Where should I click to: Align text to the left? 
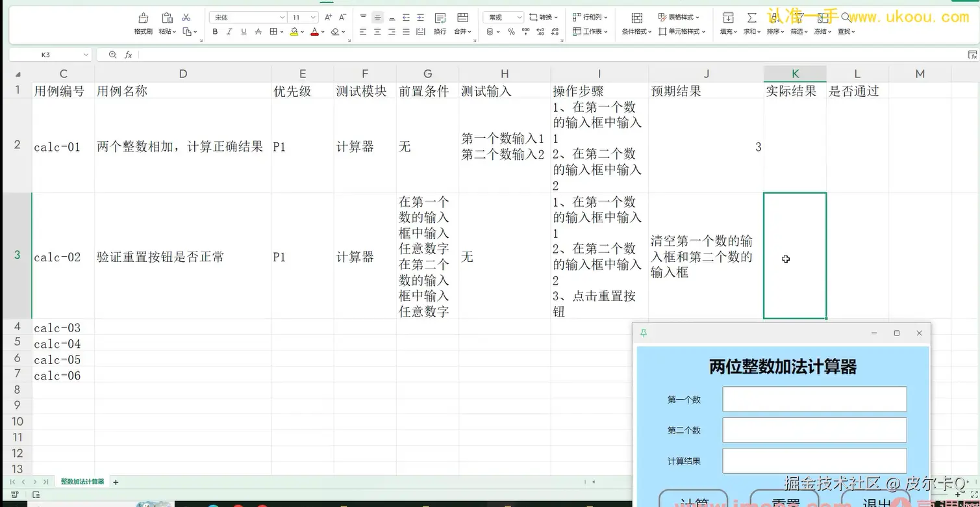[363, 31]
